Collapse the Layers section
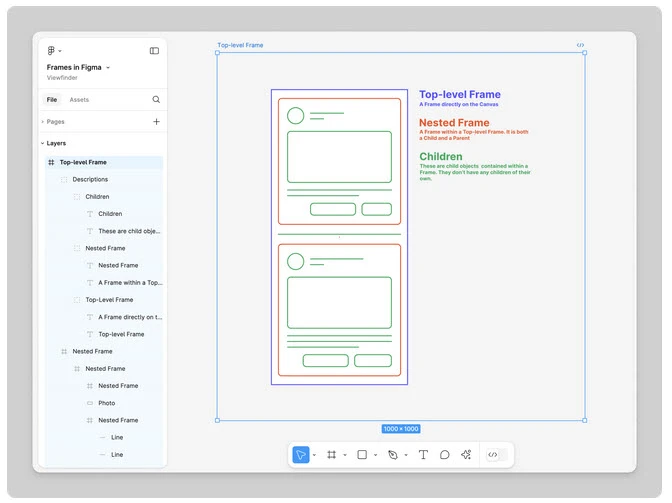Viewport: 672px width, 503px height. coord(42,143)
